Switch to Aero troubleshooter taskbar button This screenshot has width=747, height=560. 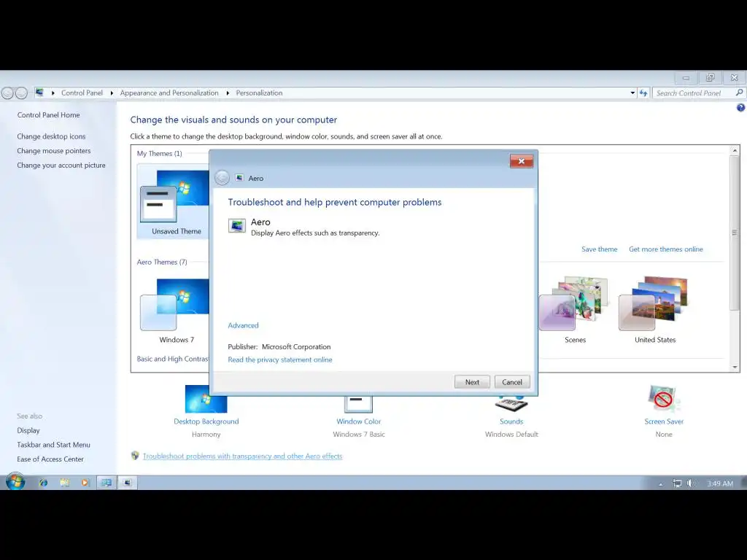coord(127,483)
